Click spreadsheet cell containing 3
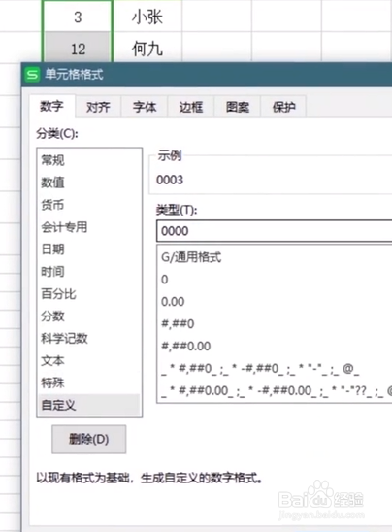The image size is (392, 532). 78,17
